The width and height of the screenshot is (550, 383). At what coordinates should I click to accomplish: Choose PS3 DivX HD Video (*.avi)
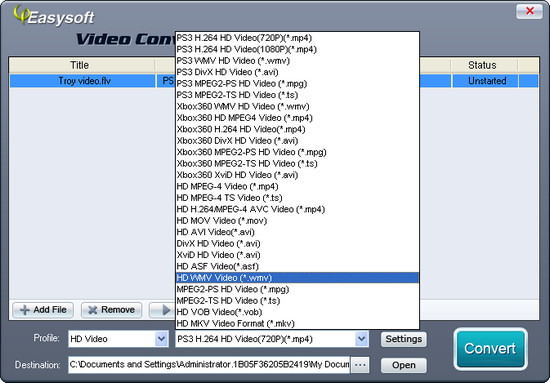click(x=297, y=72)
